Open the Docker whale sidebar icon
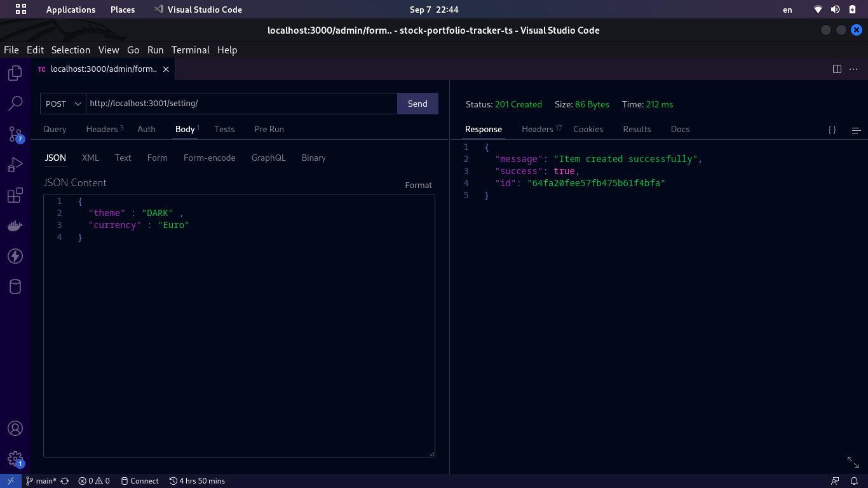The height and width of the screenshot is (488, 868). tap(15, 226)
